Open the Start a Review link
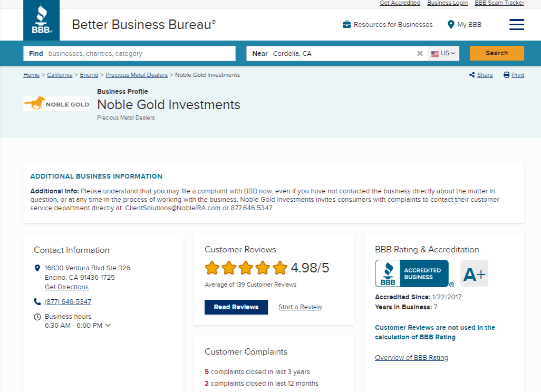The image size is (541, 392). [300, 307]
